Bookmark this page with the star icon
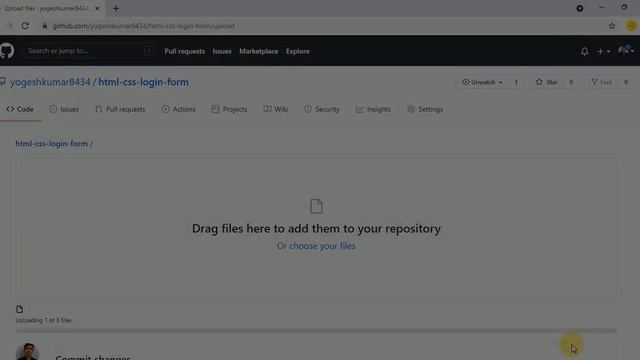Screen dimensions: 640x360 (x=612, y=26)
